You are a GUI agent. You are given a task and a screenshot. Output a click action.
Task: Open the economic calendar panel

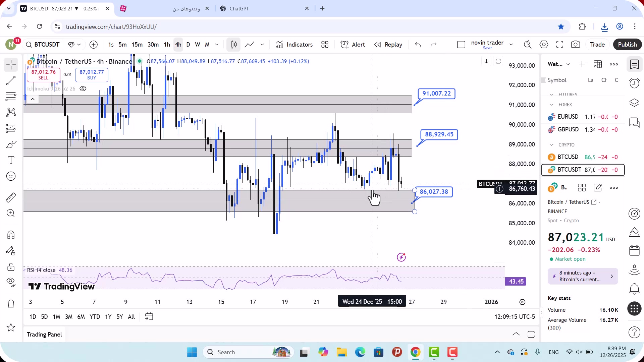634,251
